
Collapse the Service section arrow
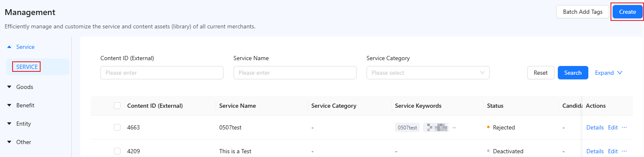click(x=9, y=47)
